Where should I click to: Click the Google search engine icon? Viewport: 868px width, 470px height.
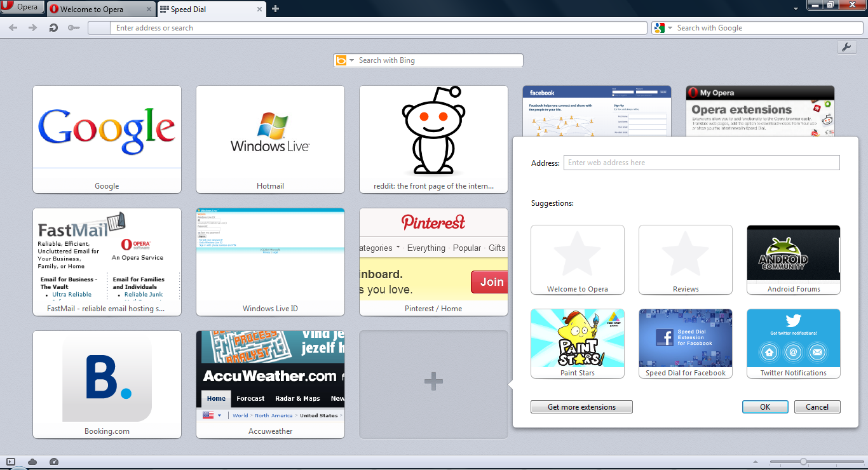tap(659, 28)
